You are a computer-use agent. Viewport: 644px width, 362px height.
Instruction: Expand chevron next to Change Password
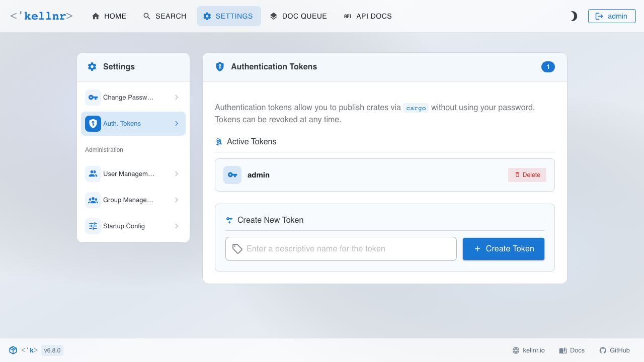click(177, 98)
